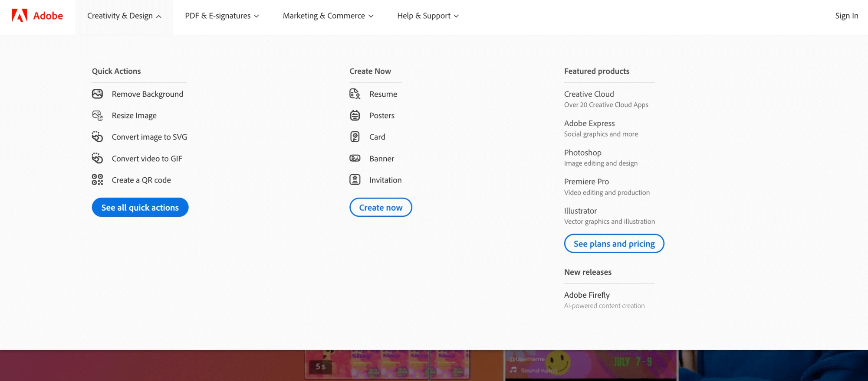Image resolution: width=868 pixels, height=381 pixels.
Task: Click the Convert video to GIF icon
Action: 97,158
